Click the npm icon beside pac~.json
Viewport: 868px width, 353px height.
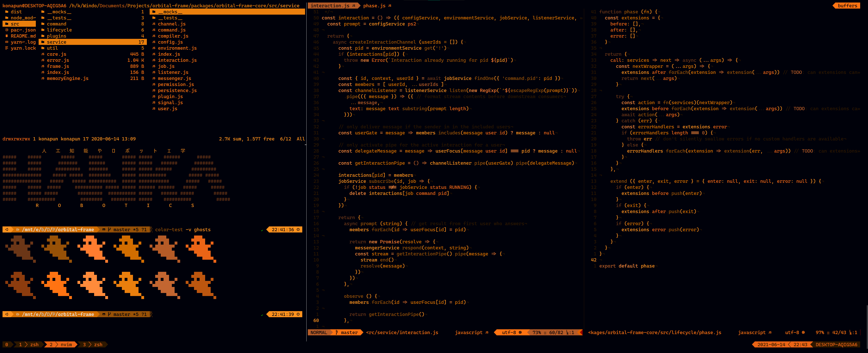coord(7,30)
